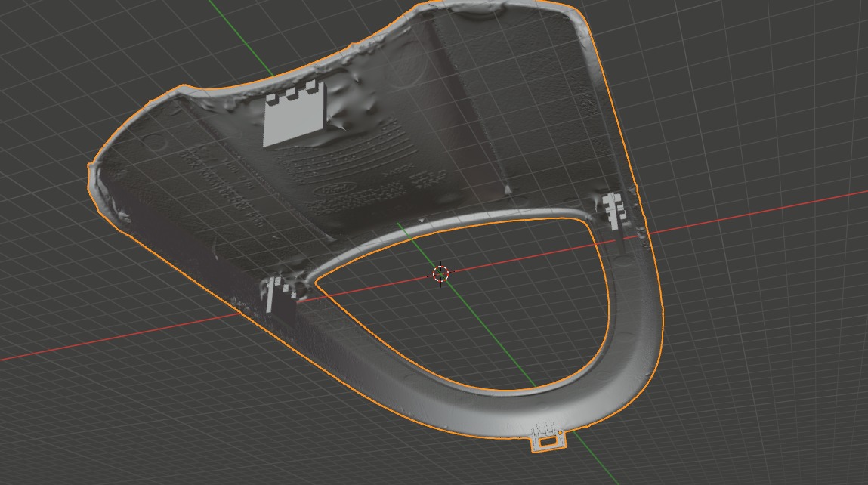Screen dimensions: 868x485
Task: Click the 3D cursor at the origin
Action: click(x=440, y=273)
